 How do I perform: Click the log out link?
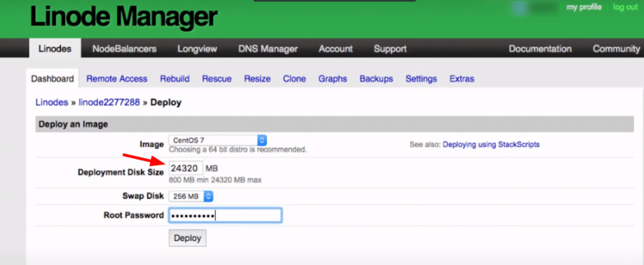click(625, 8)
